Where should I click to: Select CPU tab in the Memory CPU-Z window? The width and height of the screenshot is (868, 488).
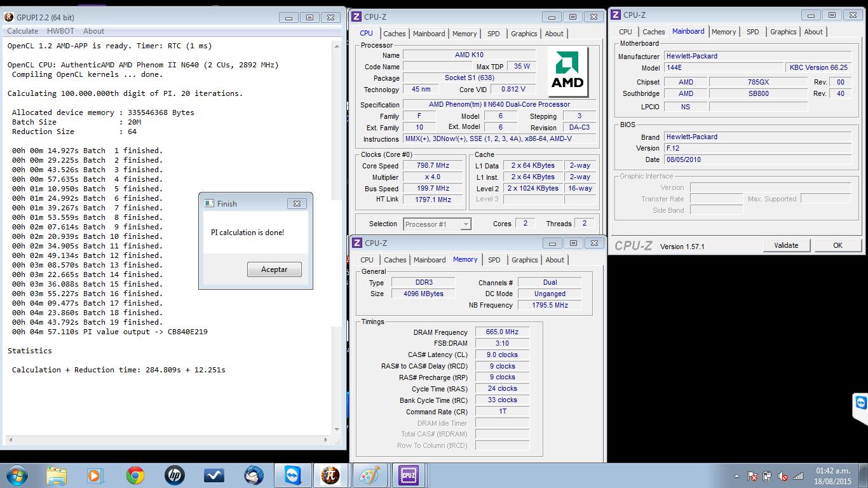367,260
